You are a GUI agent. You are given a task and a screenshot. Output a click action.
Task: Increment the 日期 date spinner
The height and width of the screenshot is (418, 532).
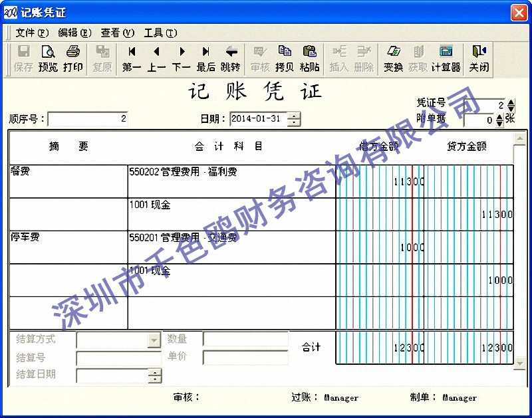point(294,115)
